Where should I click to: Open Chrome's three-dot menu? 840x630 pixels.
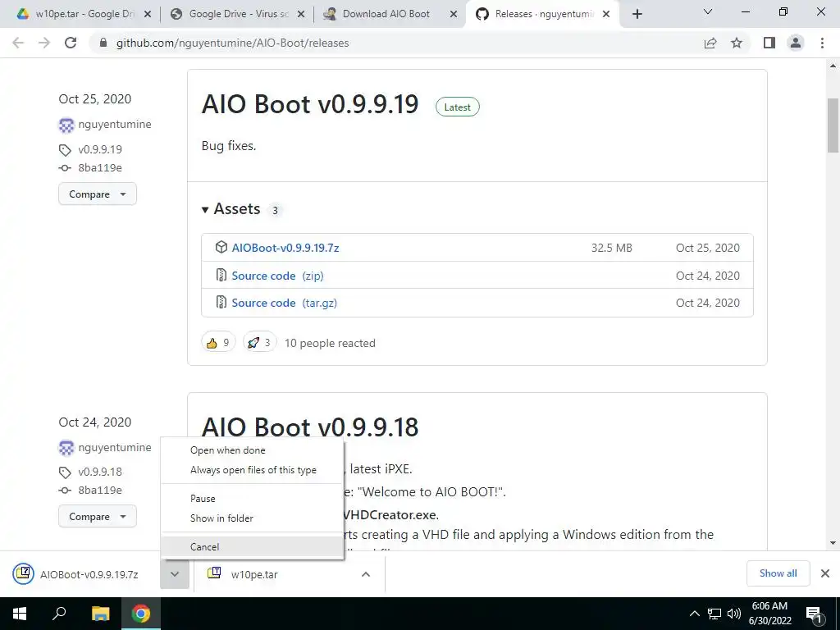[x=822, y=43]
